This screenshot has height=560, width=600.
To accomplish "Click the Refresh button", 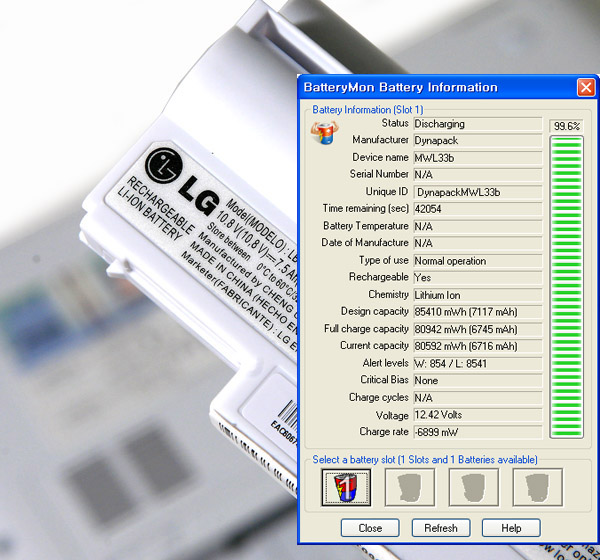I will tap(441, 528).
